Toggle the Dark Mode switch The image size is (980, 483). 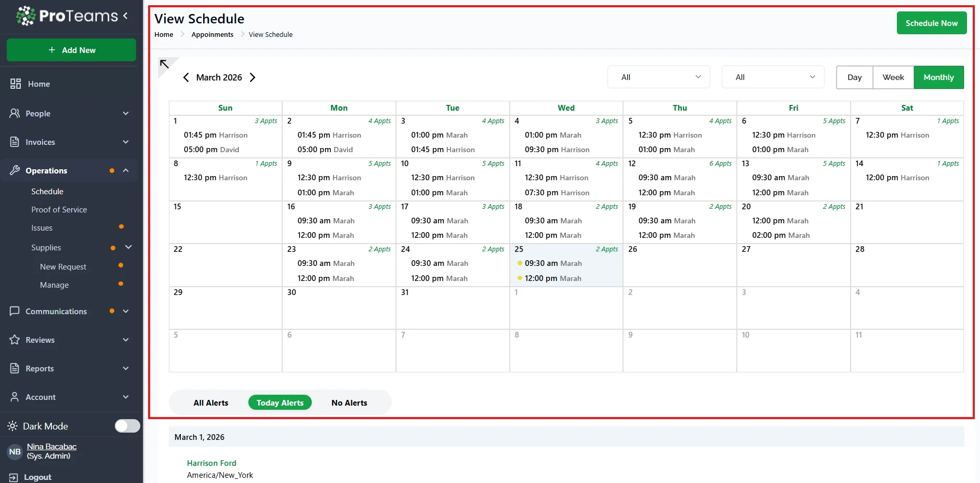click(127, 426)
